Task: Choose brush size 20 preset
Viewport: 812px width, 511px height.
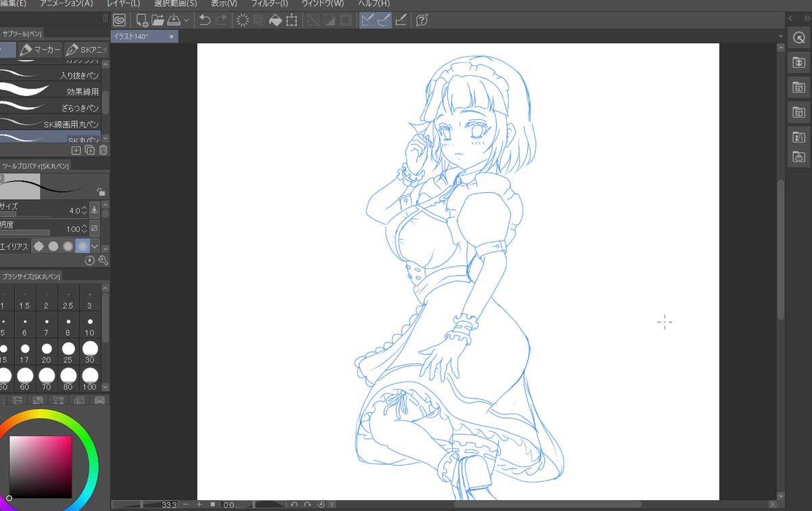Action: click(x=46, y=353)
